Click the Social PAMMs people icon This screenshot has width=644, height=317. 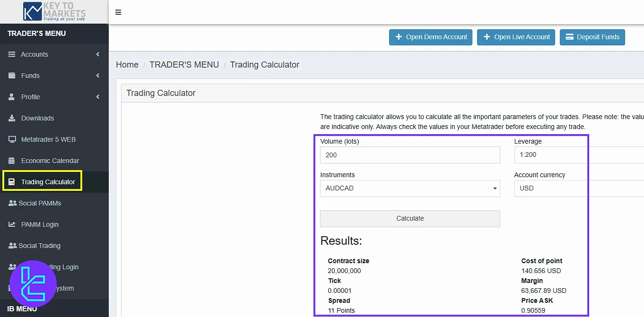click(x=13, y=203)
